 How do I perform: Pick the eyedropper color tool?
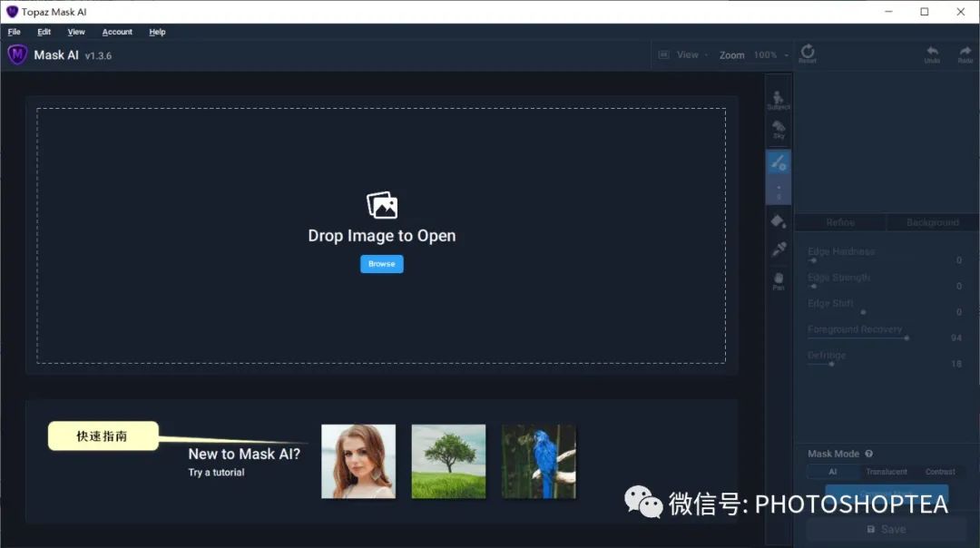pyautogui.click(x=779, y=250)
